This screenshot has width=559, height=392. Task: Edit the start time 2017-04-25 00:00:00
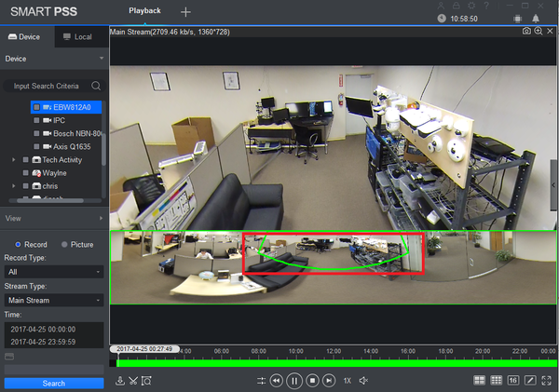(x=43, y=330)
